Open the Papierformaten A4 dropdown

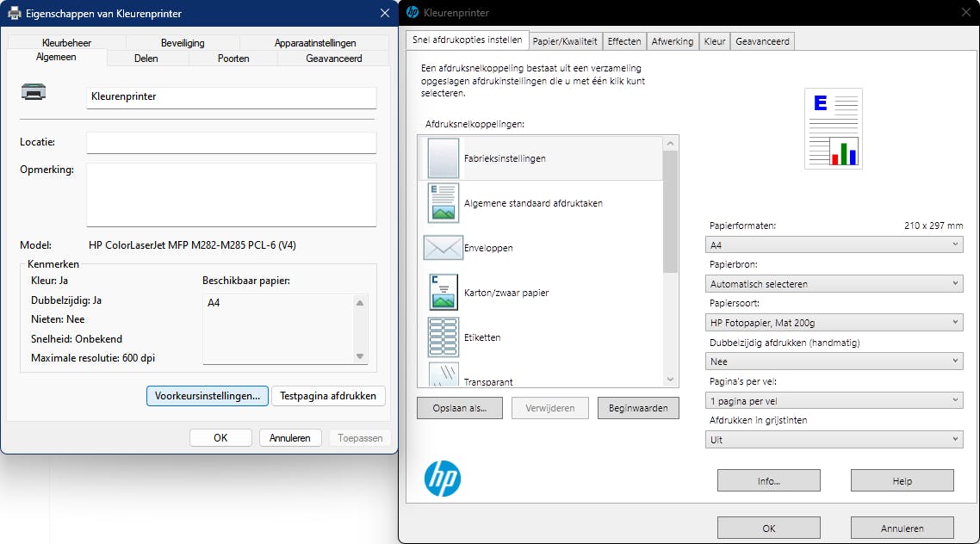(834, 245)
